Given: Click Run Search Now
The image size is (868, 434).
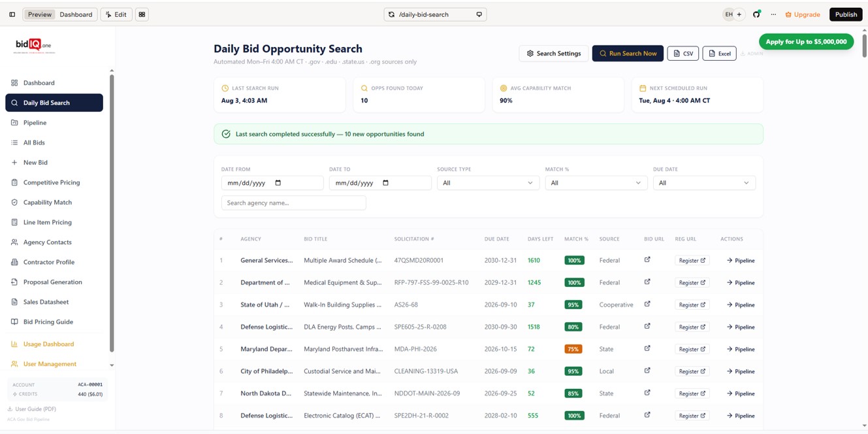Looking at the screenshot, I should (x=628, y=54).
